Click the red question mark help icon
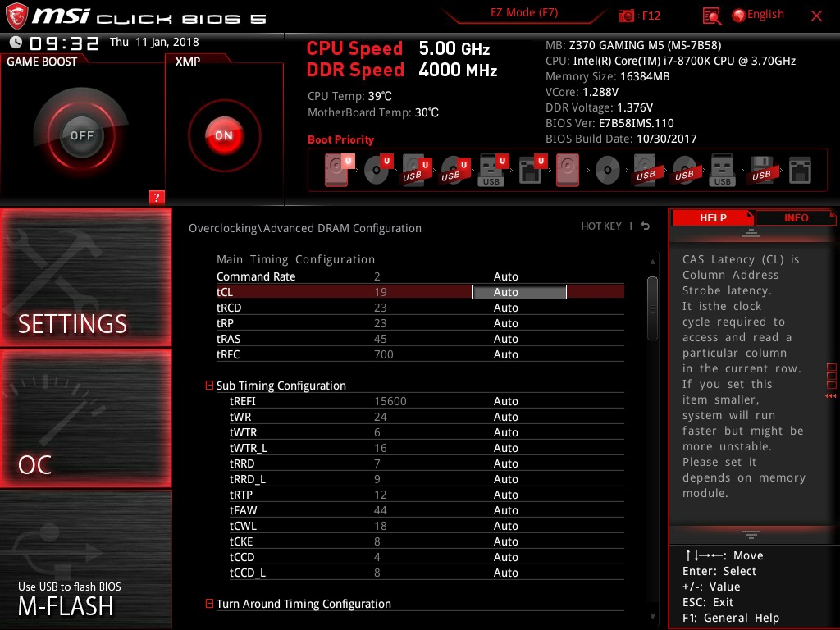Image resolution: width=840 pixels, height=630 pixels. pos(157,197)
